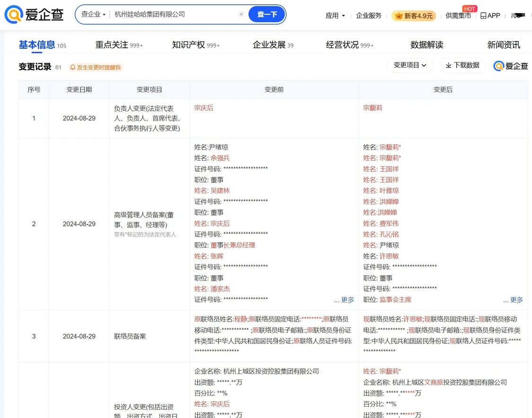The height and width of the screenshot is (418, 532).
Task: Click the 新客4.9元 promotion badge
Action: pyautogui.click(x=414, y=16)
